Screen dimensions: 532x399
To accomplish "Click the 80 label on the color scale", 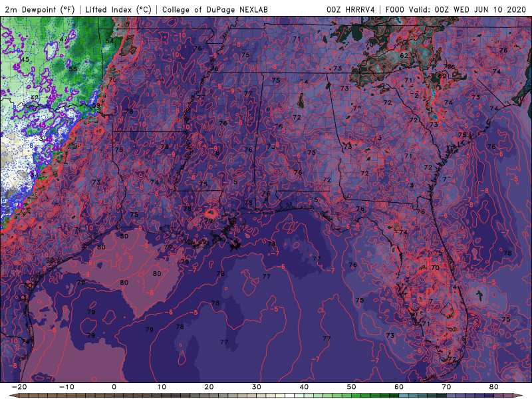I will pos(494,387).
